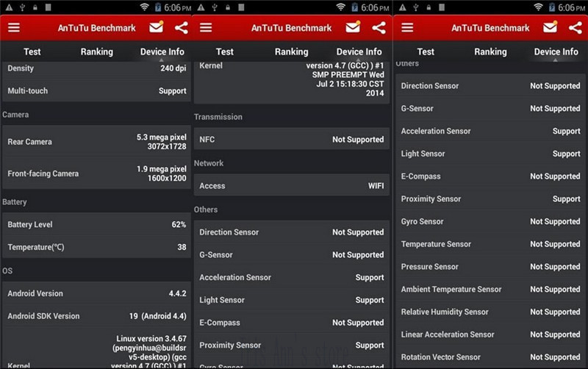
Task: Switch to the Test tab in left screen
Action: [32, 52]
